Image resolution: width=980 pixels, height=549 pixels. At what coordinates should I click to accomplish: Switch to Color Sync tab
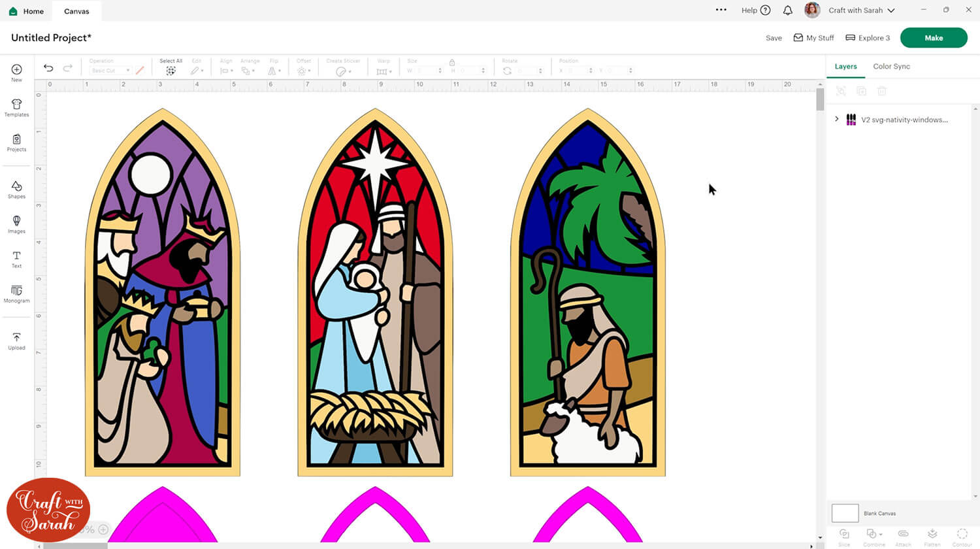point(891,67)
